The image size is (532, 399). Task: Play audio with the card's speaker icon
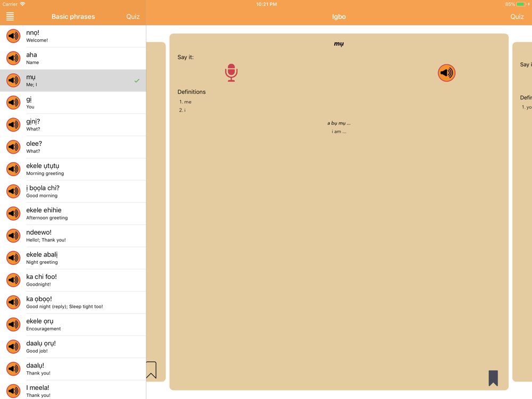click(x=446, y=73)
